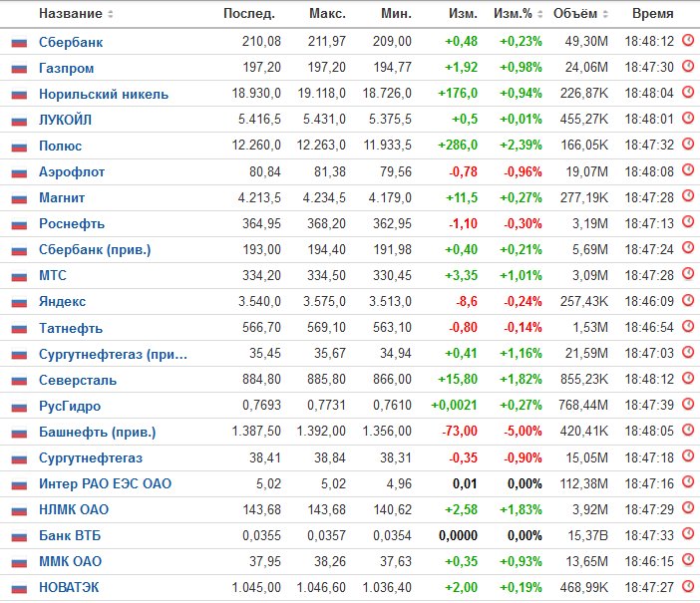
Task: Open the ЛУКОЙЛ stock link
Action: click(65, 120)
